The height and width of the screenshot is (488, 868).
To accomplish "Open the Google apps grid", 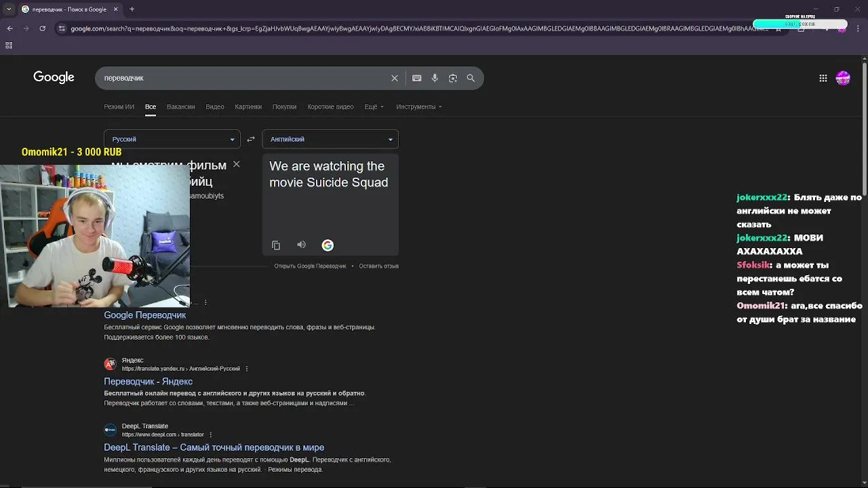I will 823,78.
